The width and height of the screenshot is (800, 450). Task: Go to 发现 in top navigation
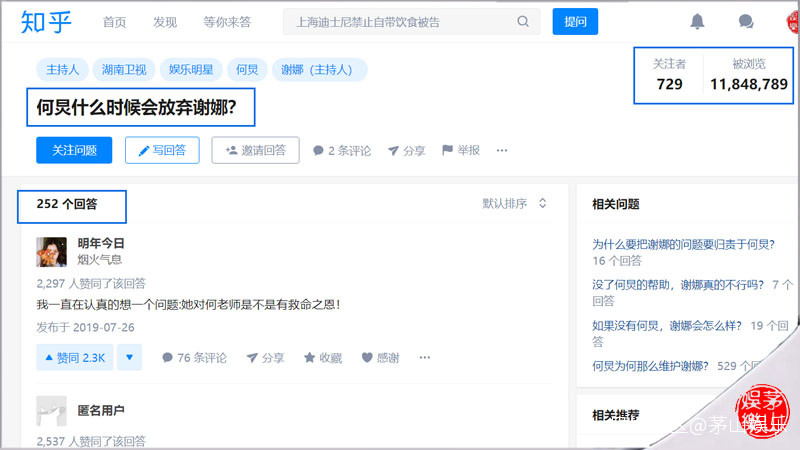pos(165,22)
